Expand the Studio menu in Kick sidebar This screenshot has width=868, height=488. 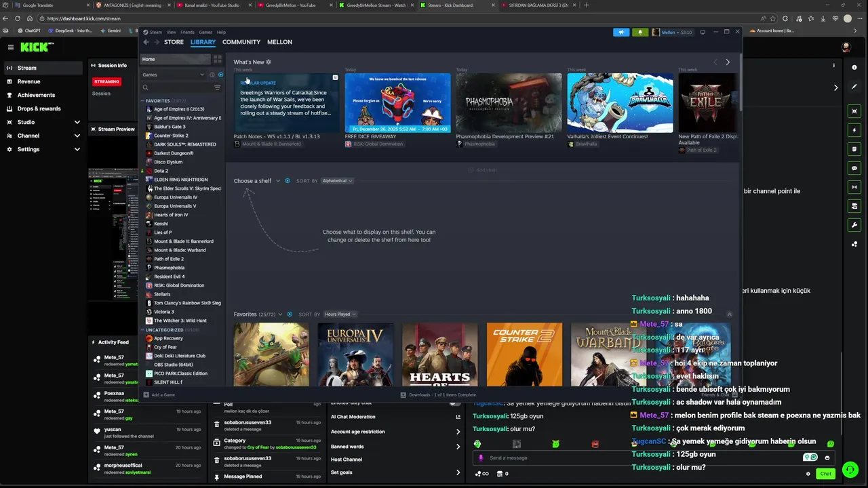[x=77, y=122]
